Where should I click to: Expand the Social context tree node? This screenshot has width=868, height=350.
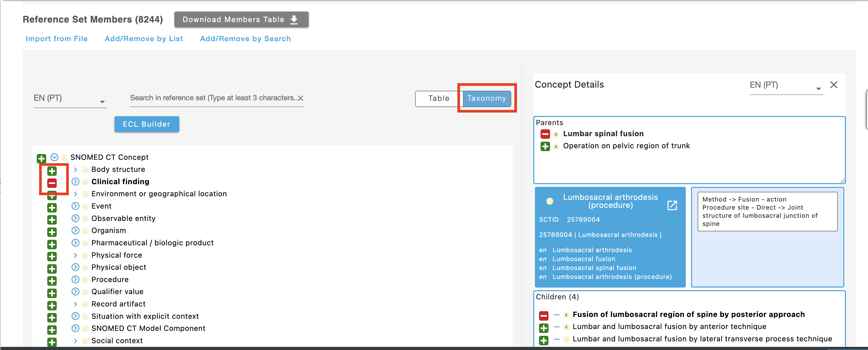pos(75,341)
